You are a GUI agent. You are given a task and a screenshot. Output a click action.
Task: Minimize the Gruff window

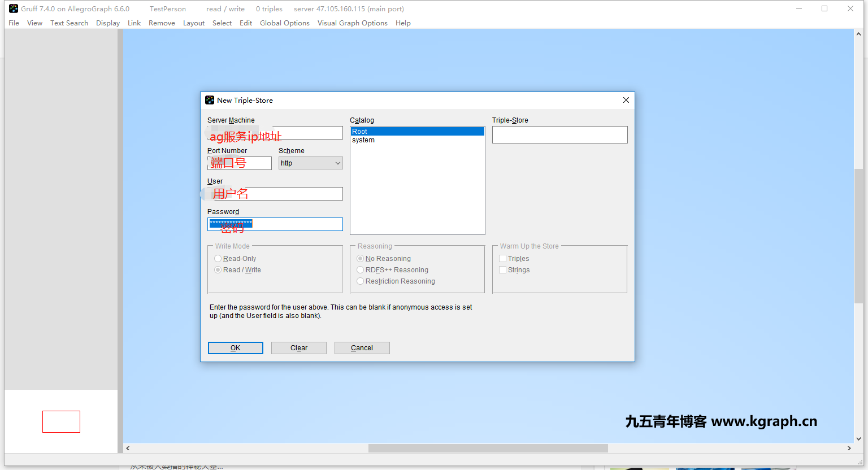tap(799, 8)
